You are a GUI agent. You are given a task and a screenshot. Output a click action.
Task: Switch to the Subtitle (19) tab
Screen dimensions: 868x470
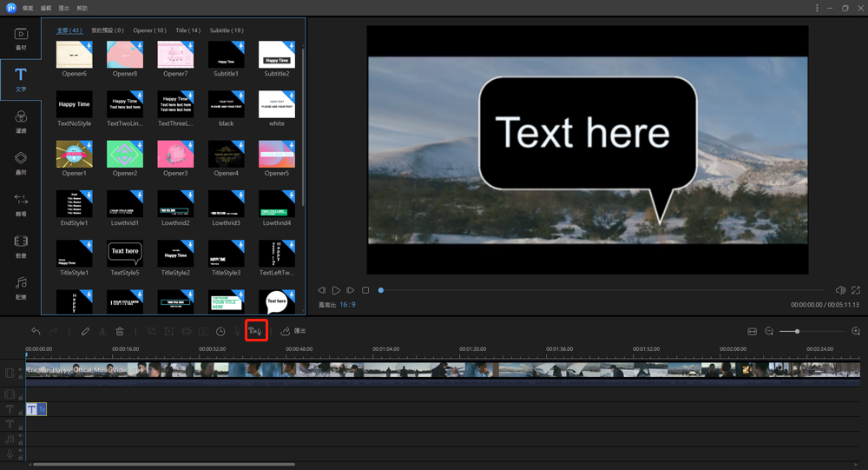[x=227, y=30]
